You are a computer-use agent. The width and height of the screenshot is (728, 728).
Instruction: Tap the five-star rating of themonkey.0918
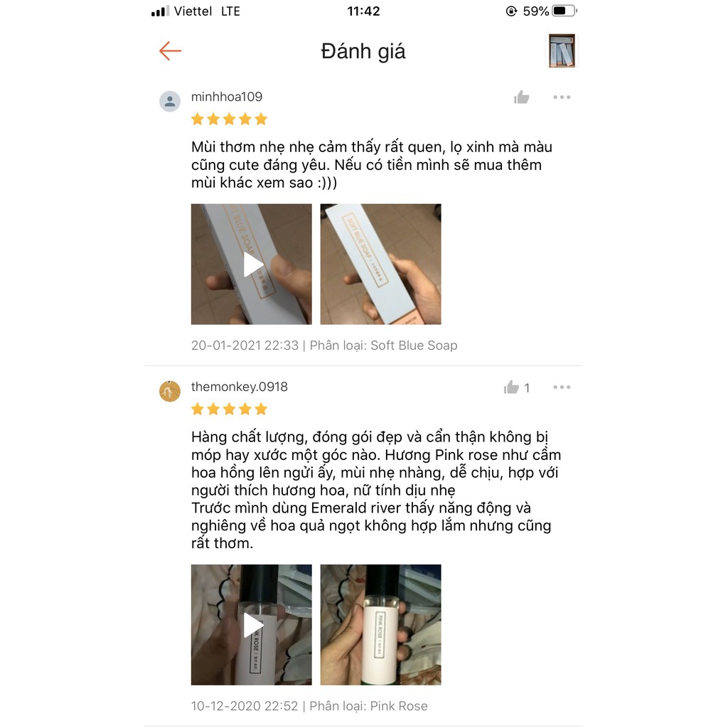[x=230, y=409]
